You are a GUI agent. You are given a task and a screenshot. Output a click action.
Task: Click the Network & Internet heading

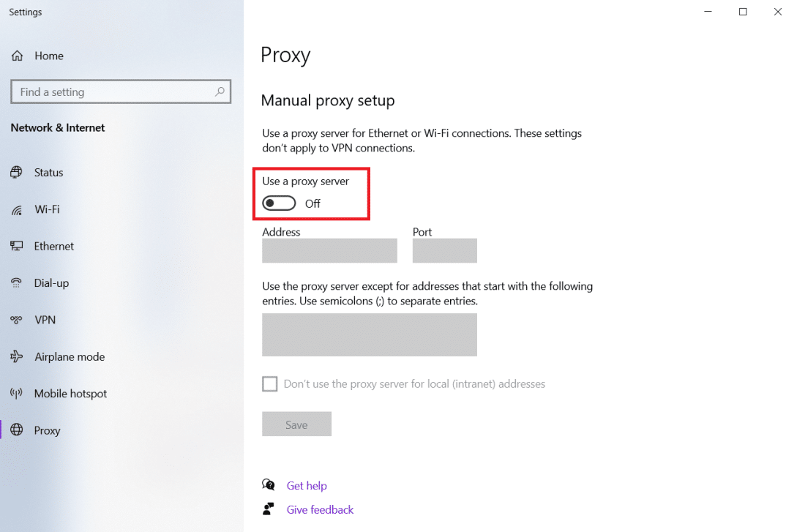(x=58, y=128)
